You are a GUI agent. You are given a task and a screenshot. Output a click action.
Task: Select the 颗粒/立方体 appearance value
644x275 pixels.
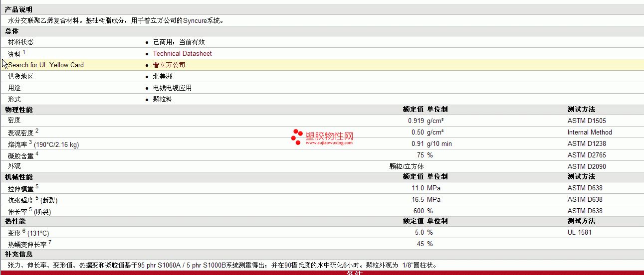tap(407, 166)
